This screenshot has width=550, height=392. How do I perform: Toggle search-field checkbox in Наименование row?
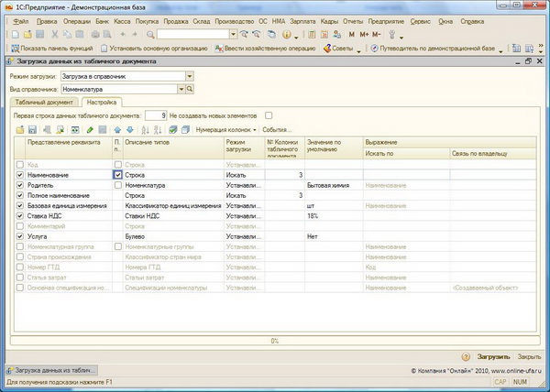point(118,175)
